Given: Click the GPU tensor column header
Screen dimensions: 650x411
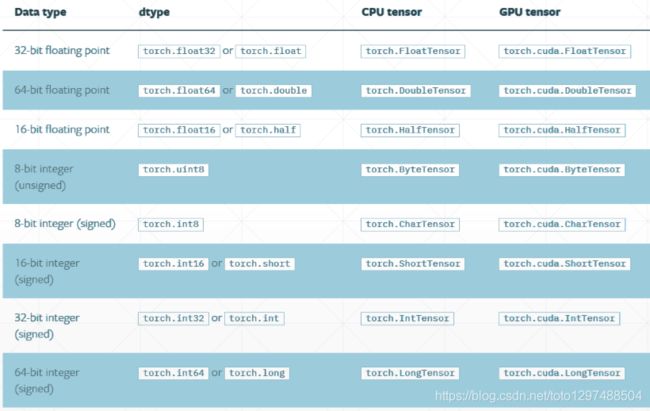Looking at the screenshot, I should pos(529,12).
